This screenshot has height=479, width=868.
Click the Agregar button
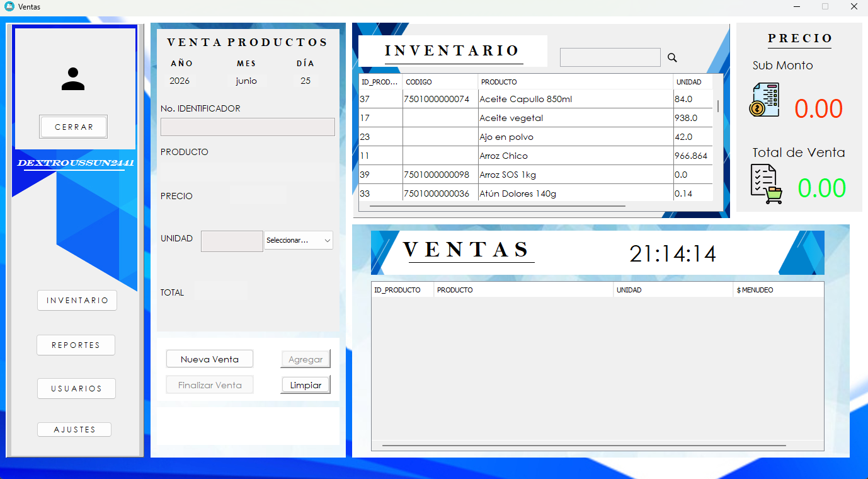click(x=306, y=359)
